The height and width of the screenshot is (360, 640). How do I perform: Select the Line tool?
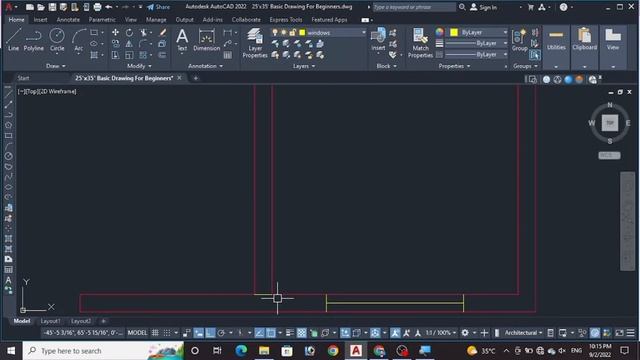(x=13, y=40)
